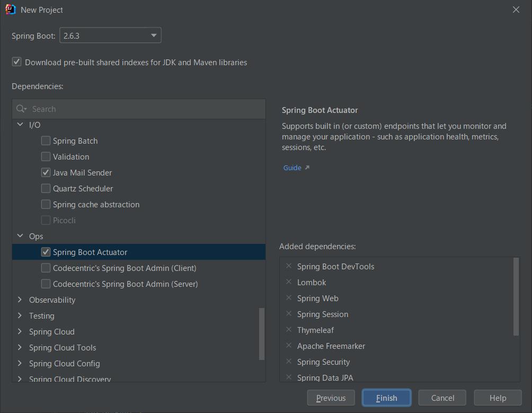532x413 pixels.
Task: Cancel the new project wizard
Action: point(442,398)
